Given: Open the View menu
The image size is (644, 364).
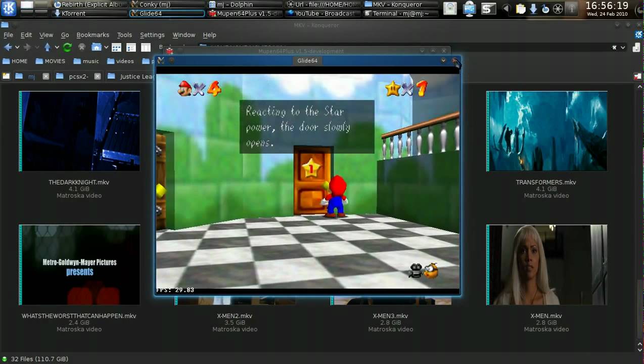Looking at the screenshot, I should (46, 35).
